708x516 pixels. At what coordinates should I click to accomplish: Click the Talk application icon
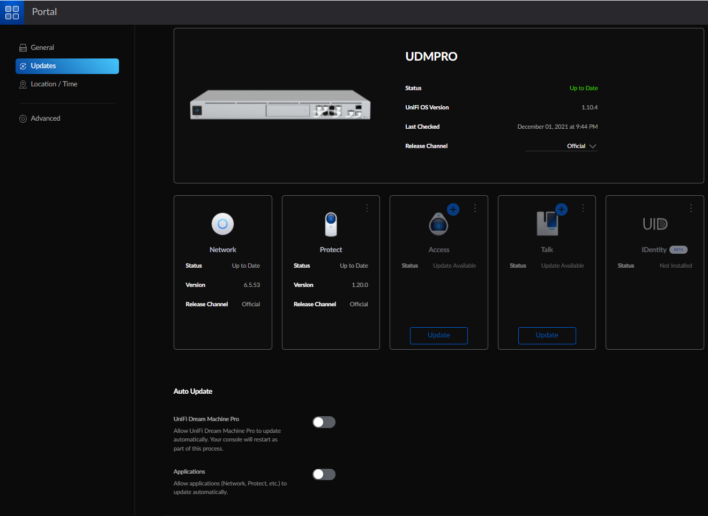coord(547,224)
